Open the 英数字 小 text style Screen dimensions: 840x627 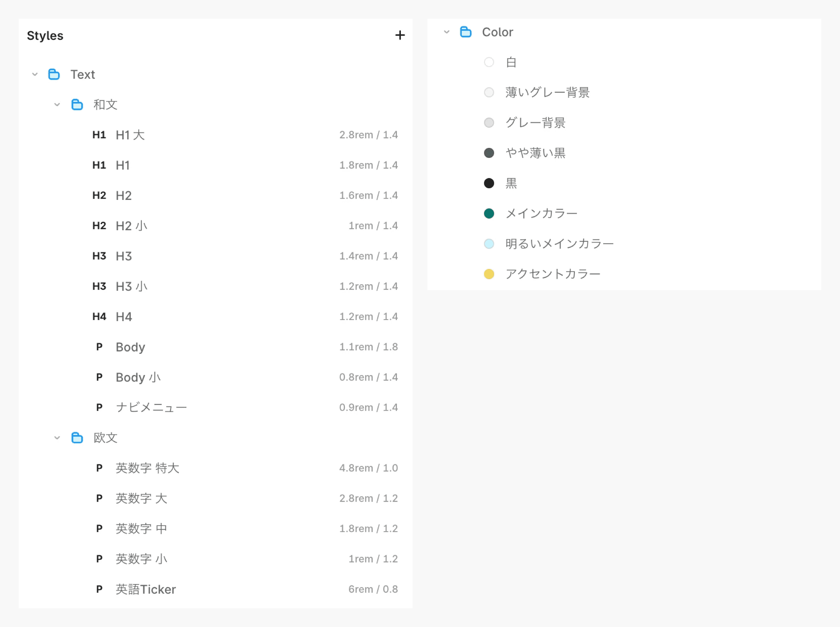[x=141, y=559]
